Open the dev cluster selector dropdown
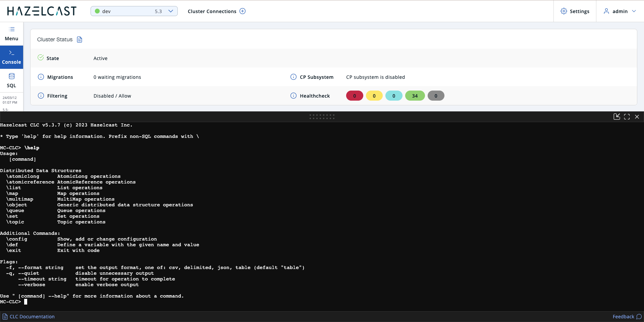 [134, 11]
